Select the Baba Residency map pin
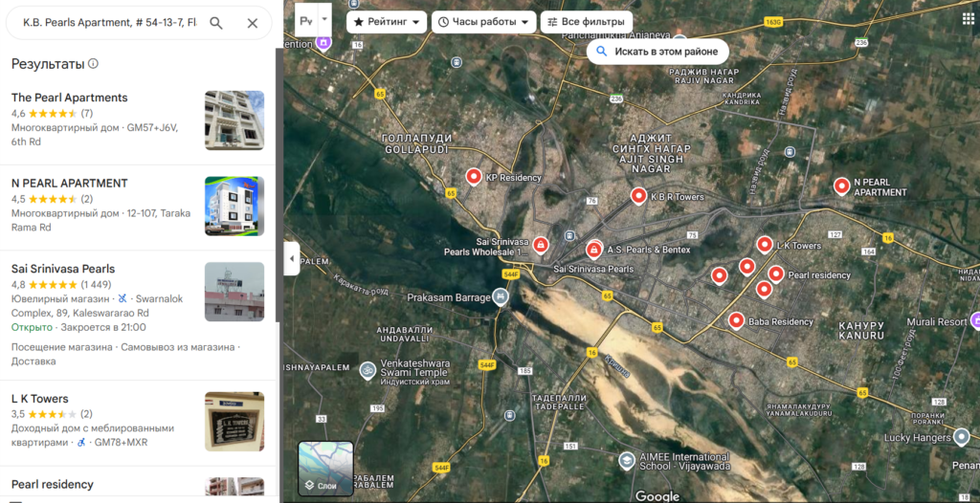The width and height of the screenshot is (980, 503). pos(736,320)
